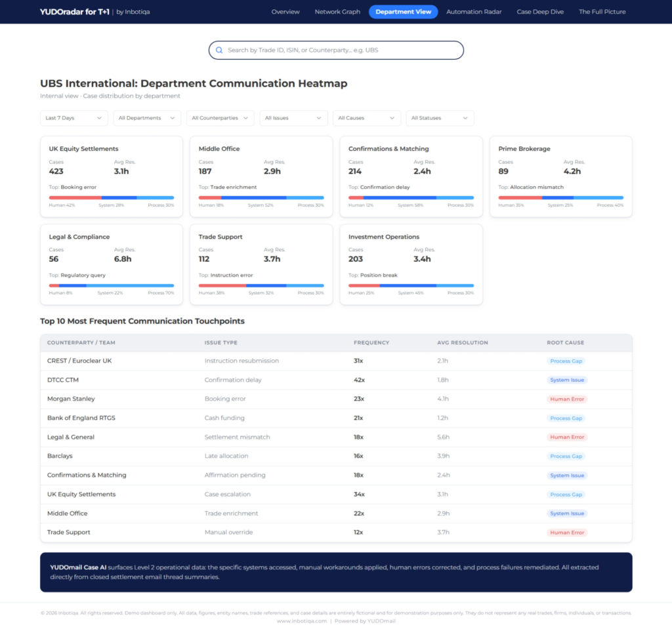Select the Prime Brokerage department card

(560, 176)
